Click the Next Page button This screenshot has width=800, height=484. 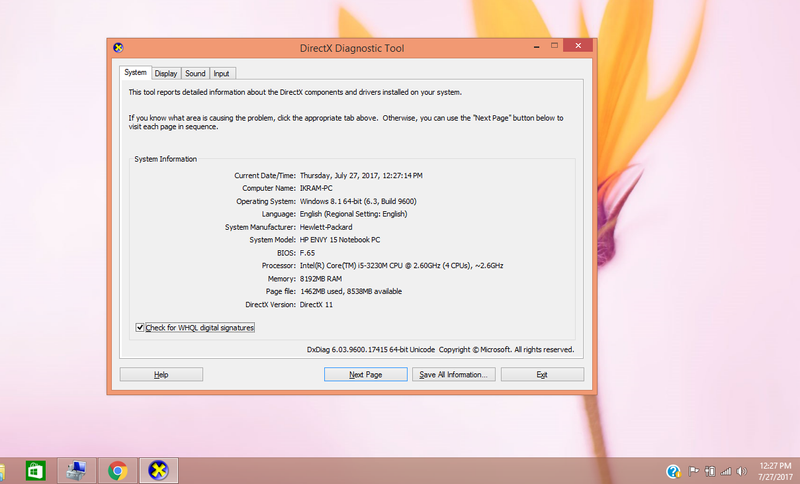coord(365,374)
